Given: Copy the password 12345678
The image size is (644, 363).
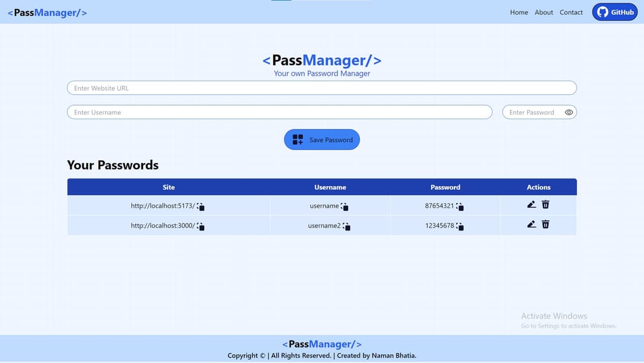Looking at the screenshot, I should pos(460,226).
